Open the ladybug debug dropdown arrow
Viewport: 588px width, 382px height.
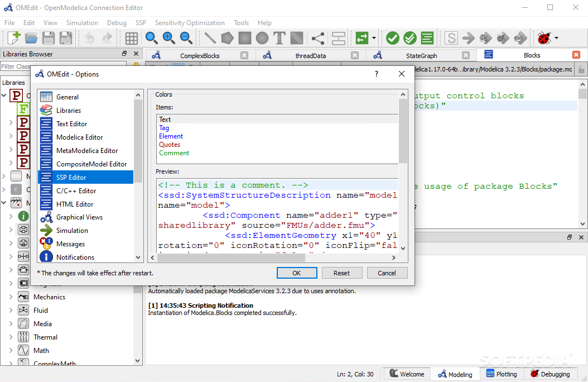click(x=557, y=38)
